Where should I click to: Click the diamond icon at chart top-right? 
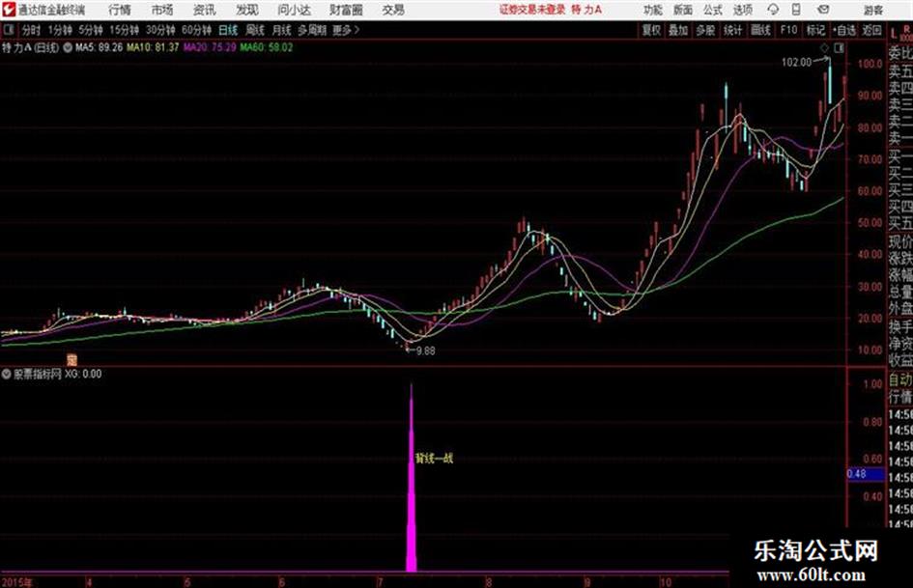pos(824,48)
